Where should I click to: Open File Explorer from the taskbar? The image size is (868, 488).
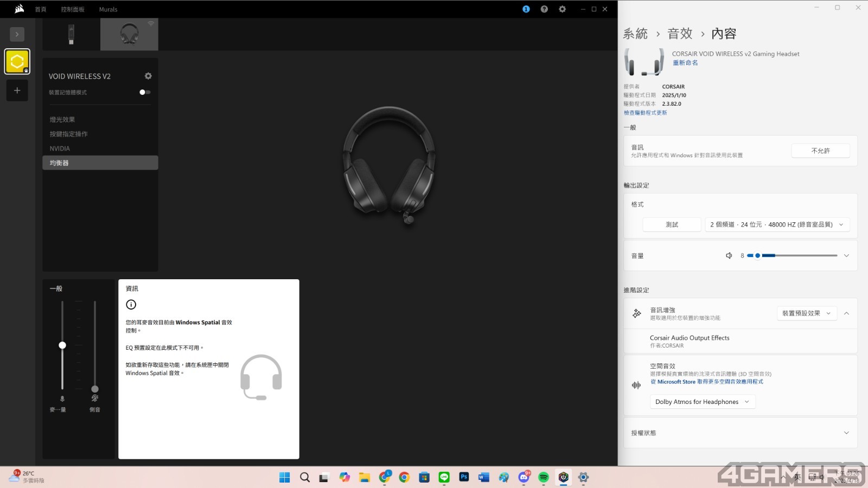(x=365, y=477)
